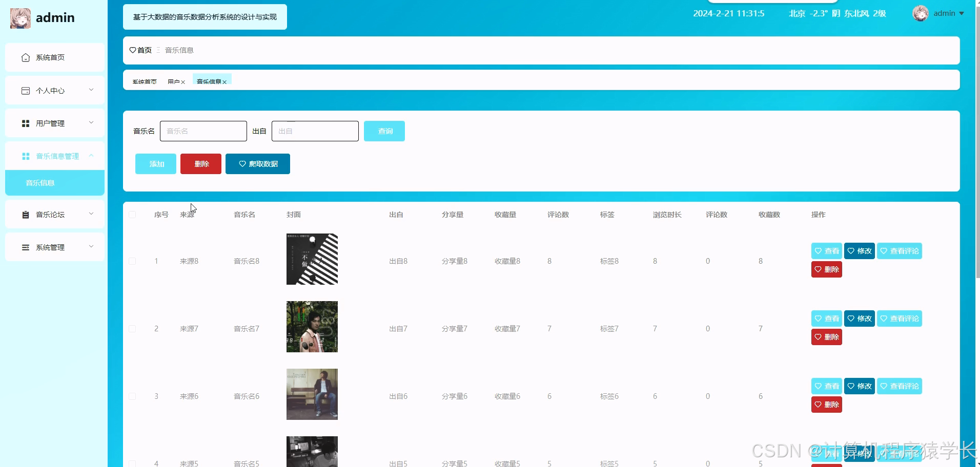Delete the 音乐名8 row
This screenshot has height=467, width=980.
pyautogui.click(x=827, y=269)
